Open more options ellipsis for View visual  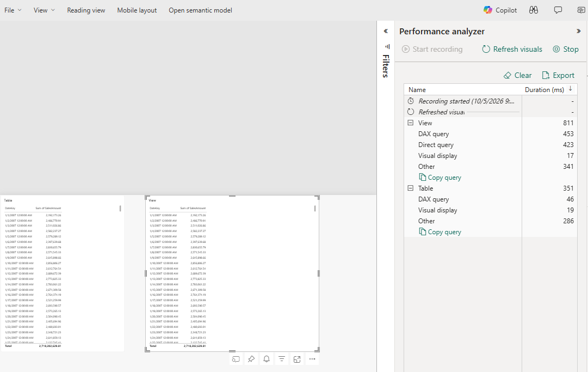[x=312, y=359]
